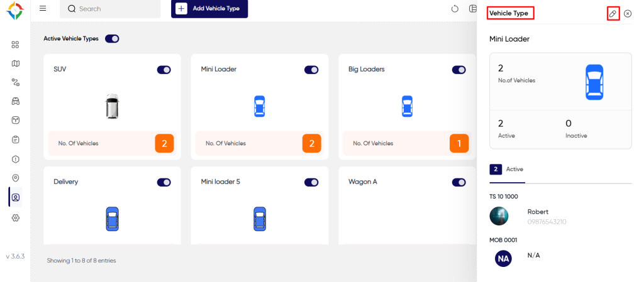Viewport: 644px width, 282px height.
Task: Click the Delivery card car image
Action: coord(112,219)
